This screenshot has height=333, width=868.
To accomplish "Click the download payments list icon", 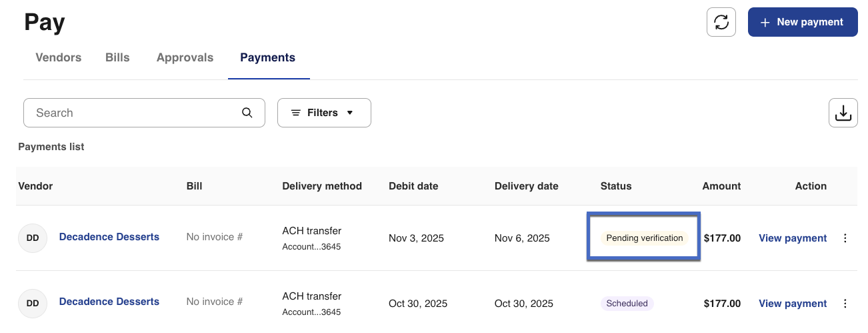I will pos(843,113).
